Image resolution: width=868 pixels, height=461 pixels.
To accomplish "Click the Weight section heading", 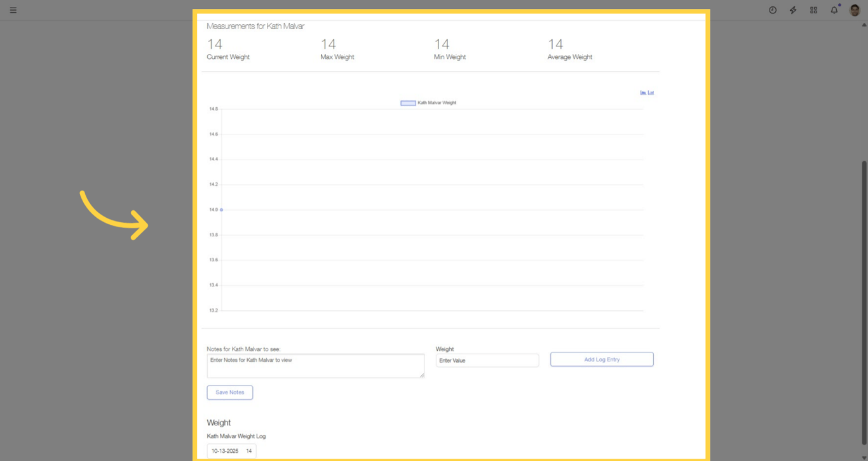I will pos(219,422).
